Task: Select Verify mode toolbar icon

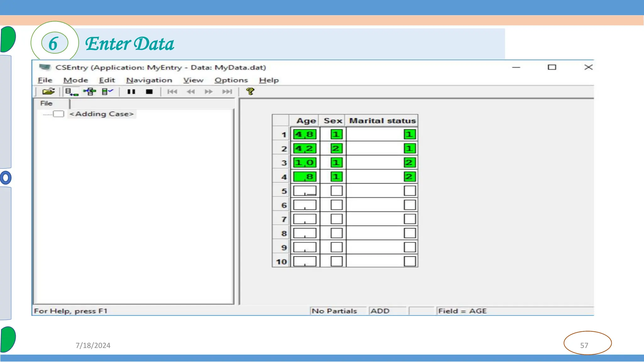Action: click(108, 92)
